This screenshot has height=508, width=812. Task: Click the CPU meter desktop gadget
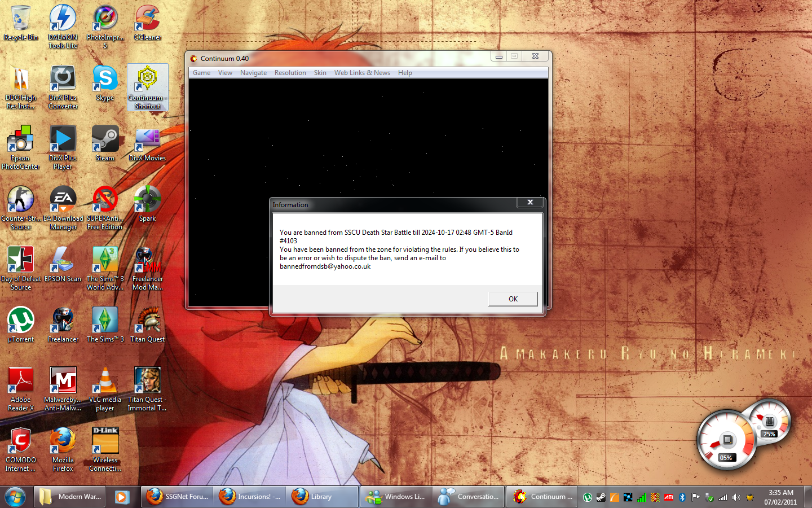[727, 440]
